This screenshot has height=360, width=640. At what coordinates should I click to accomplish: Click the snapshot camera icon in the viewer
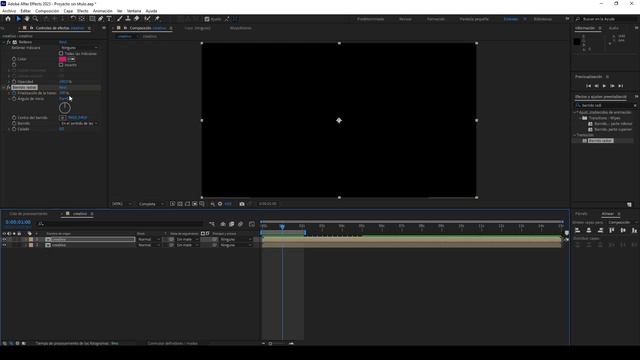click(x=242, y=204)
